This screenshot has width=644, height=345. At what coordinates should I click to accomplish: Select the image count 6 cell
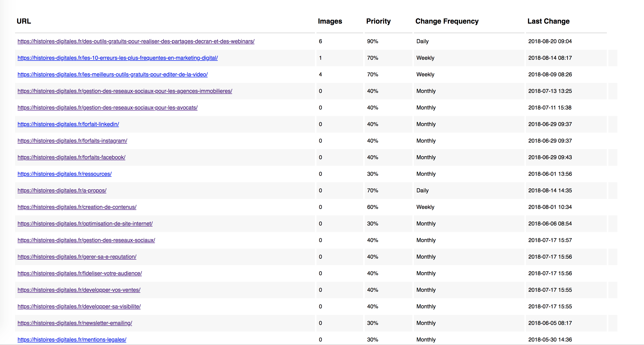point(320,41)
